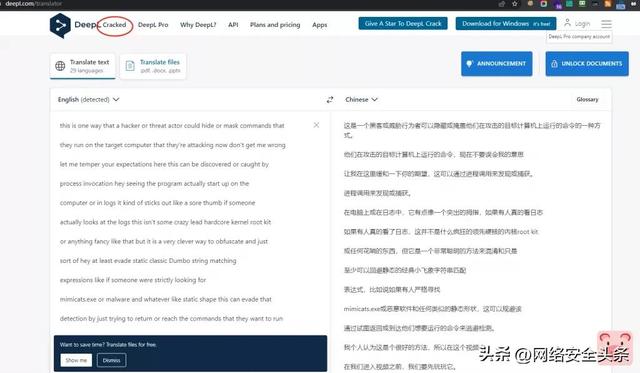Open the Glossary option

coord(587,99)
